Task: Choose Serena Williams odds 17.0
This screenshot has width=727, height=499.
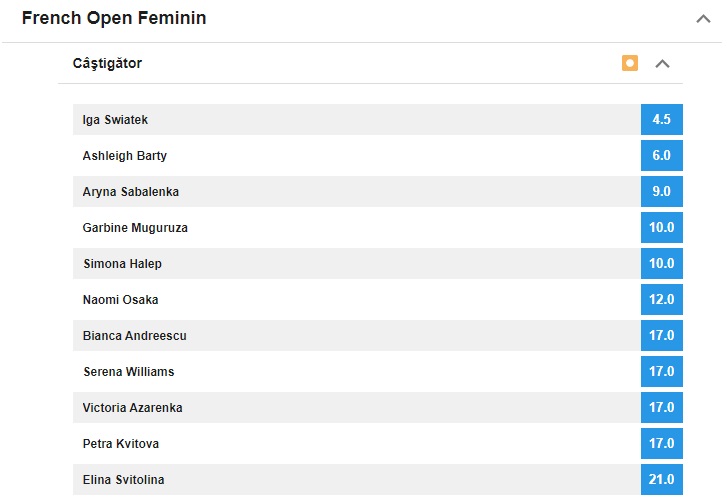Action: click(x=661, y=371)
